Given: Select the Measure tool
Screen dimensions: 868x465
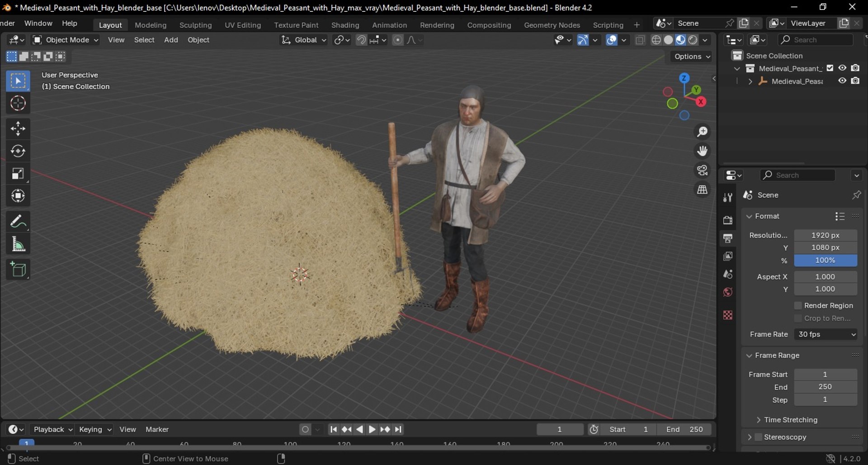Looking at the screenshot, I should tap(18, 244).
